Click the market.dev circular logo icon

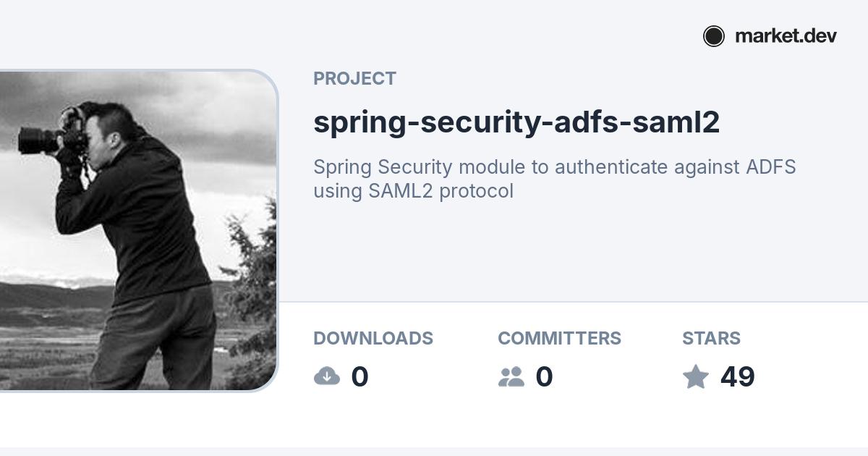pos(713,36)
